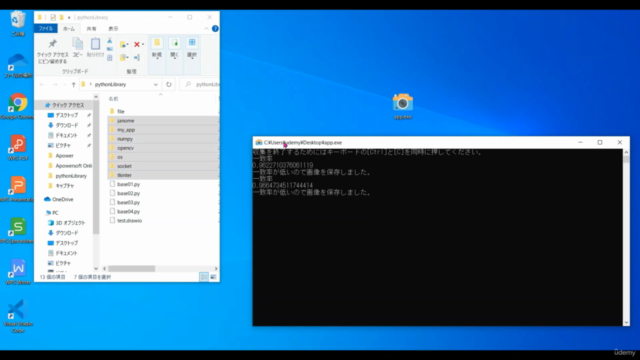
Task: Click the Copy to folder icon
Action: tap(124, 58)
